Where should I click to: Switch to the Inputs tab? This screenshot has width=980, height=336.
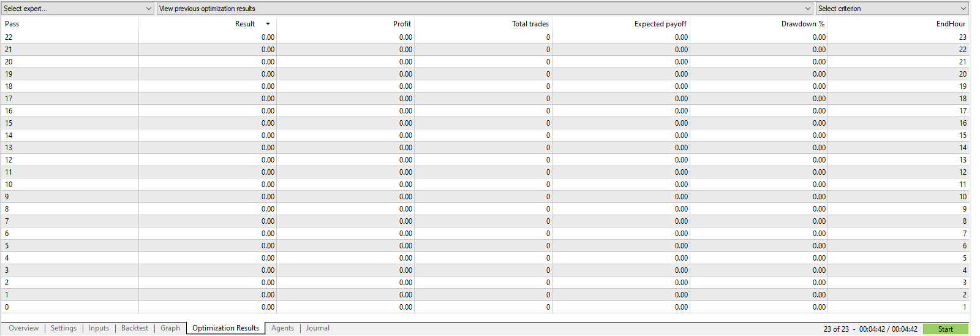(99, 328)
